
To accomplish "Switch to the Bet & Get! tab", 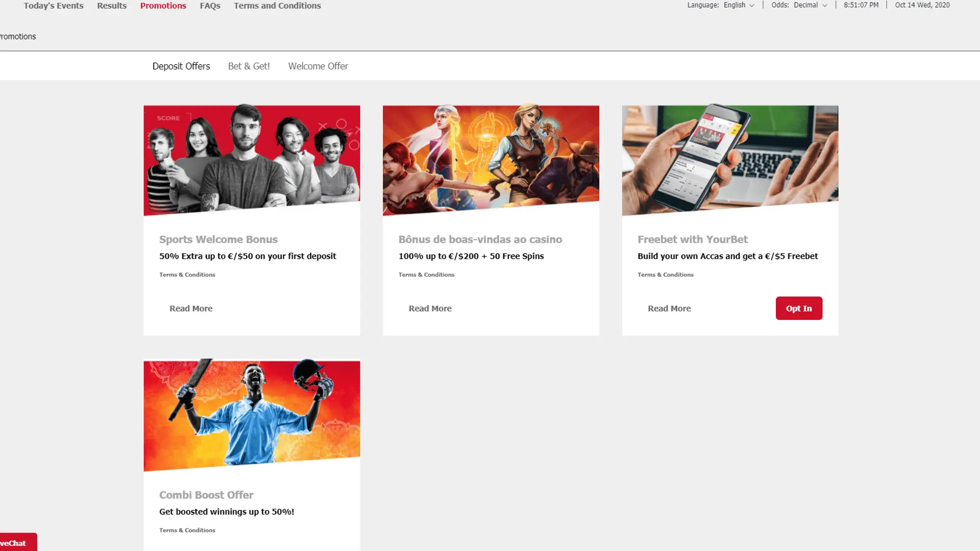I will (x=249, y=66).
